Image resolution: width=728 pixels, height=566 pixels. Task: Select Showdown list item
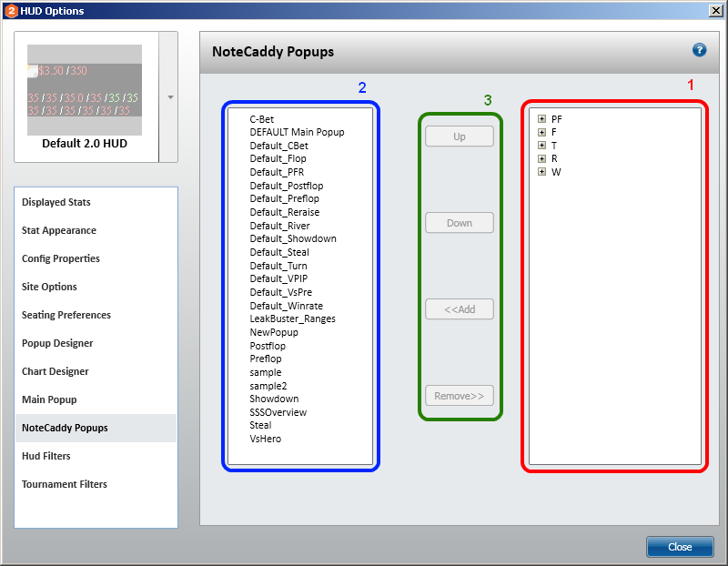(x=275, y=399)
